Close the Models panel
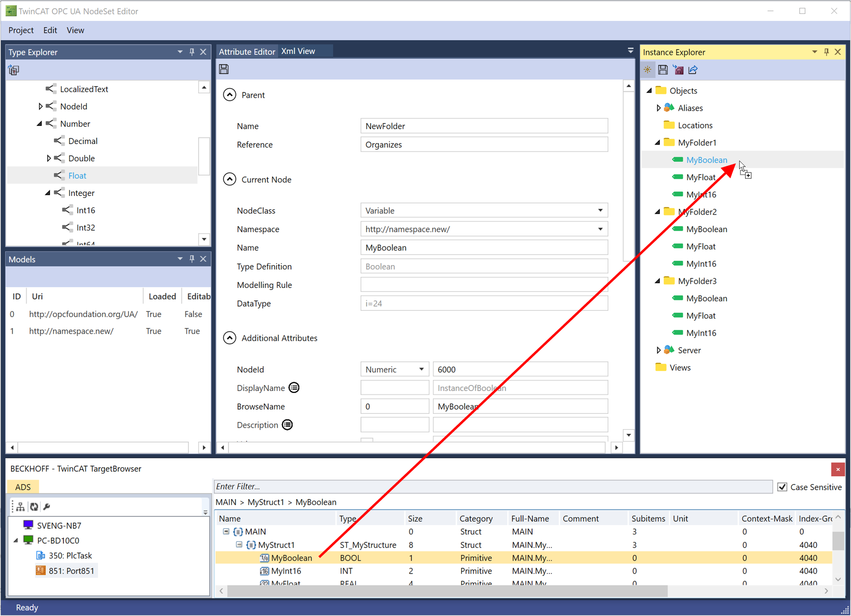This screenshot has width=851, height=616. (203, 259)
